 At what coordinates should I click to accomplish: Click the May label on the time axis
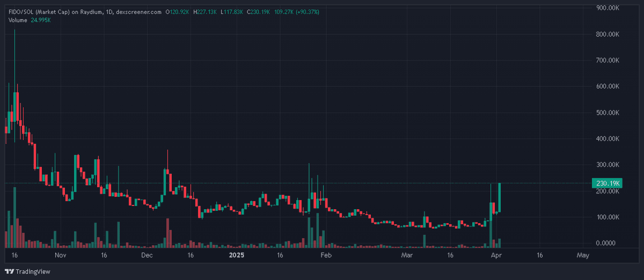(x=583, y=255)
